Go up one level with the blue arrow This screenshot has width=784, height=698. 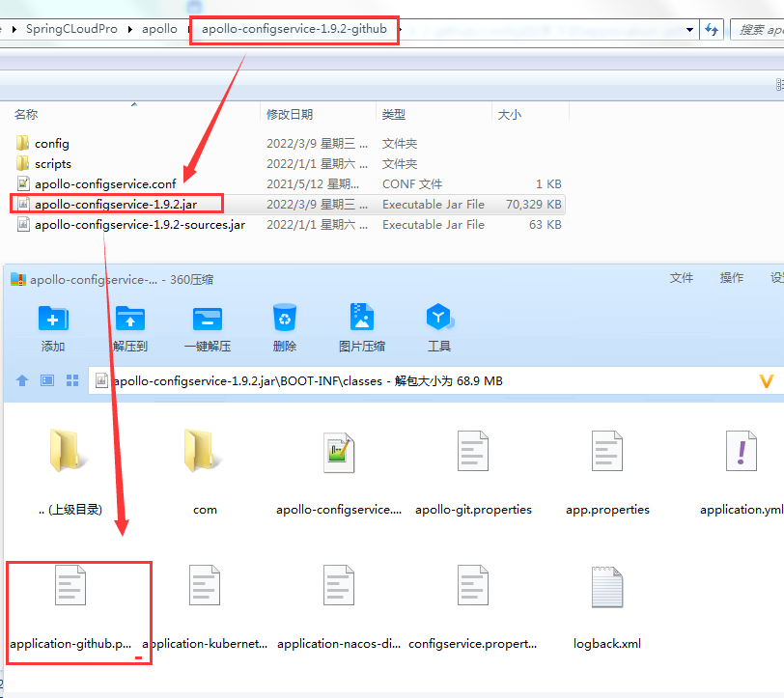(22, 381)
